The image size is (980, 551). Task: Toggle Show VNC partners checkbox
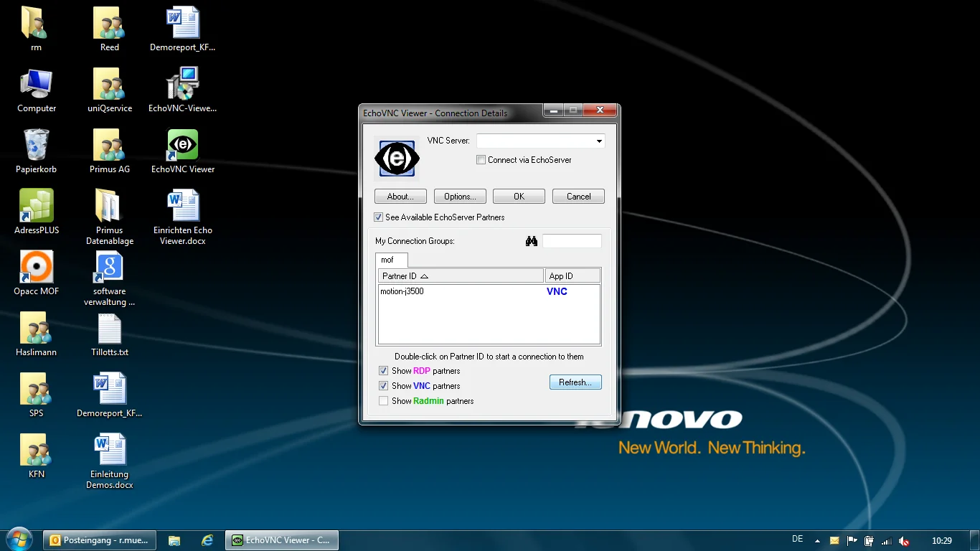click(x=383, y=386)
